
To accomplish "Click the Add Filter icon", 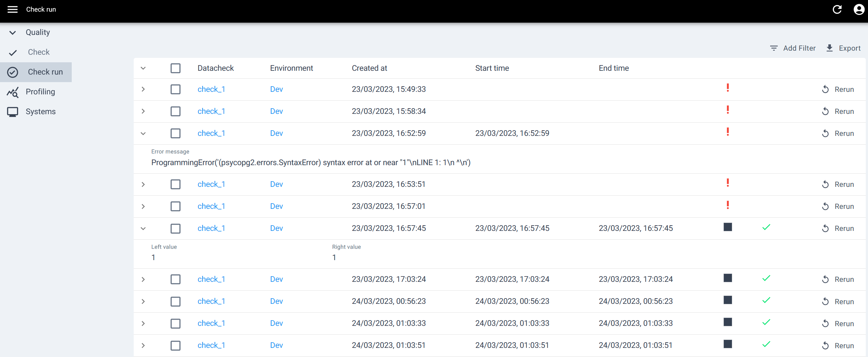I will (x=774, y=48).
